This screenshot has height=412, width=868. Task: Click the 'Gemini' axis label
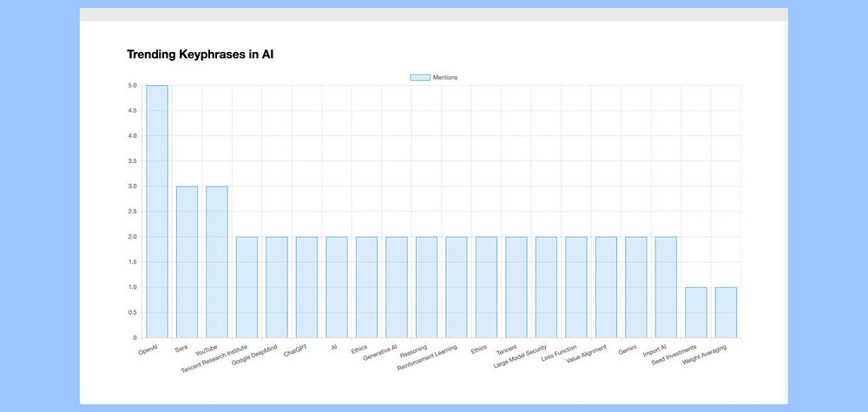[628, 350]
